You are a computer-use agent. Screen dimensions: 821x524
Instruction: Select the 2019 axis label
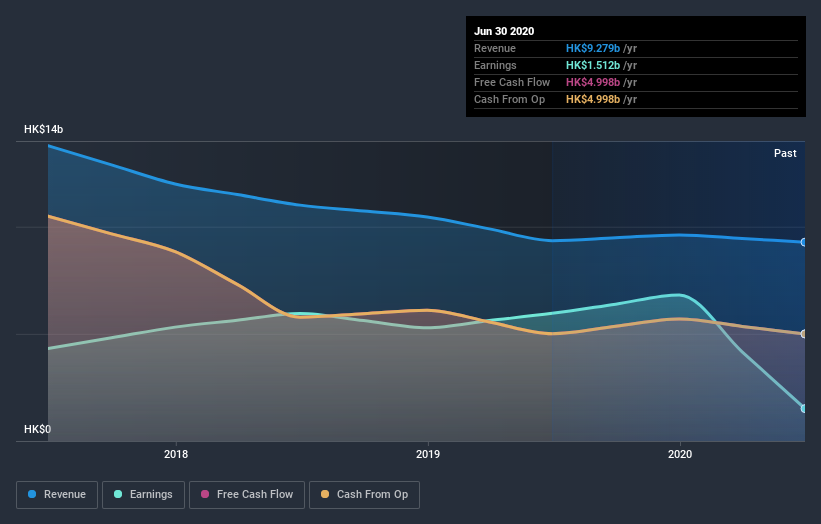point(428,454)
